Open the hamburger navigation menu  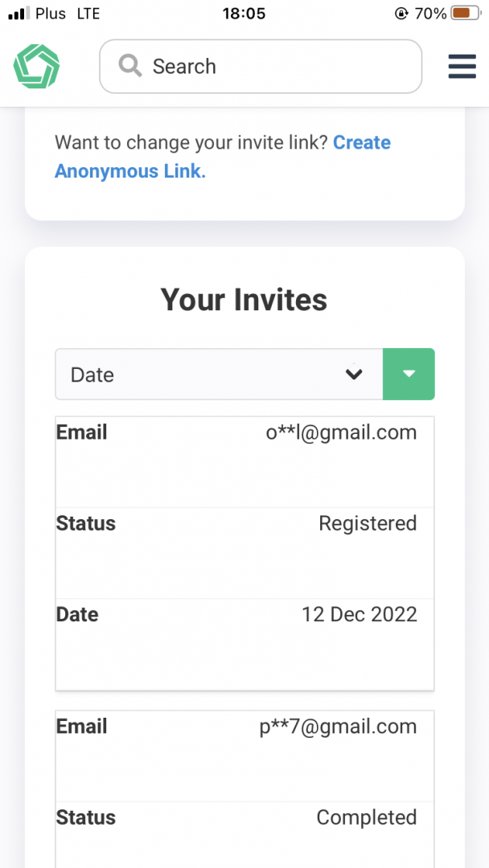tap(462, 67)
